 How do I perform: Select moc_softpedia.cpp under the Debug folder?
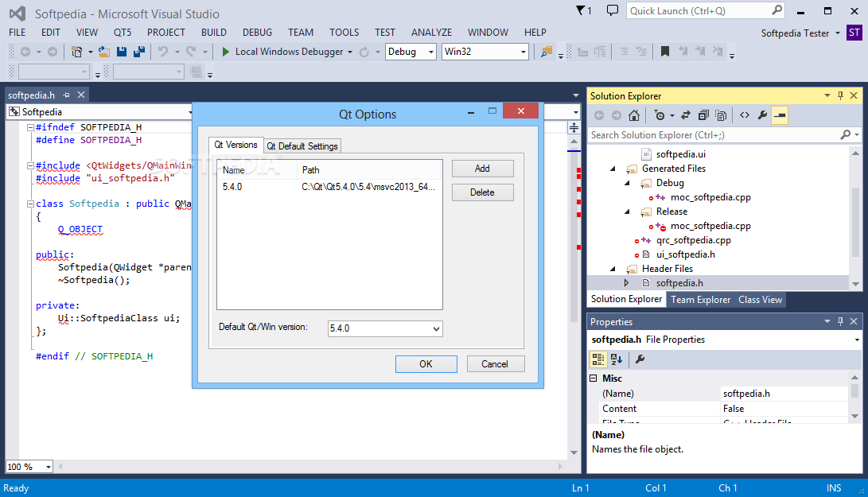pos(710,197)
